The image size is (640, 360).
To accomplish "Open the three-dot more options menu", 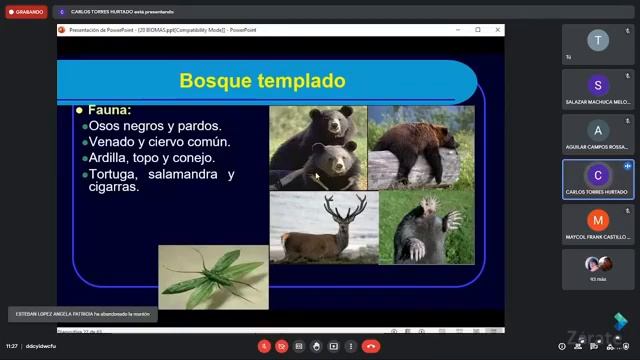I will 351,347.
